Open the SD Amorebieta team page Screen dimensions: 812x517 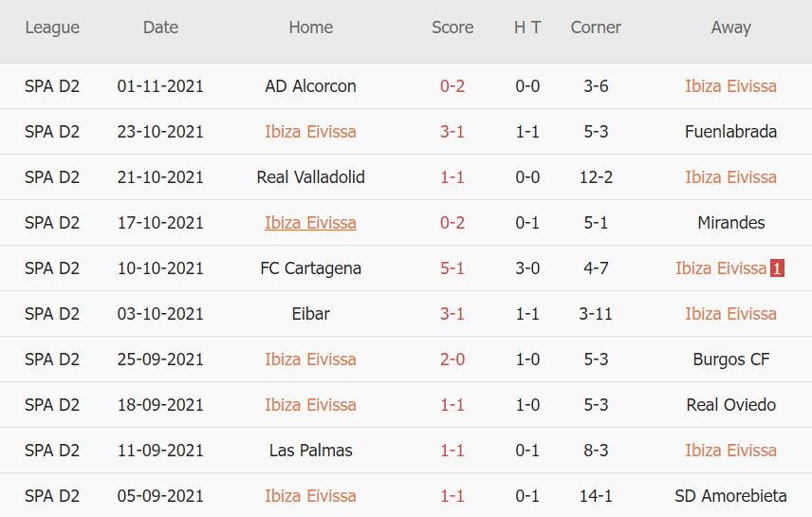(730, 496)
